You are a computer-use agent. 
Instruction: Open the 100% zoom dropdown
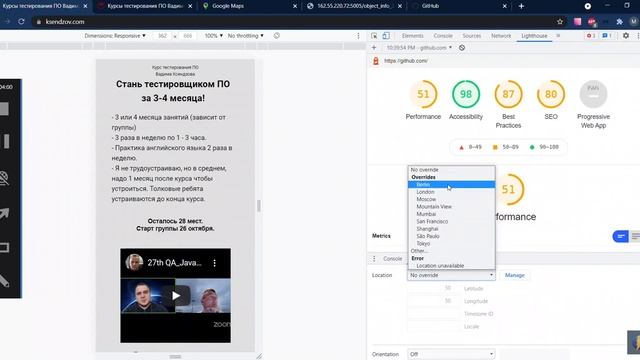(214, 36)
